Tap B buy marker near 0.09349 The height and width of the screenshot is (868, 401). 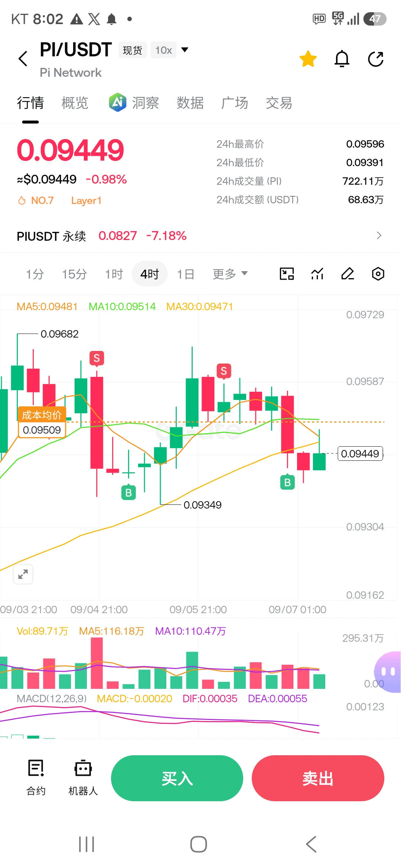128,492
